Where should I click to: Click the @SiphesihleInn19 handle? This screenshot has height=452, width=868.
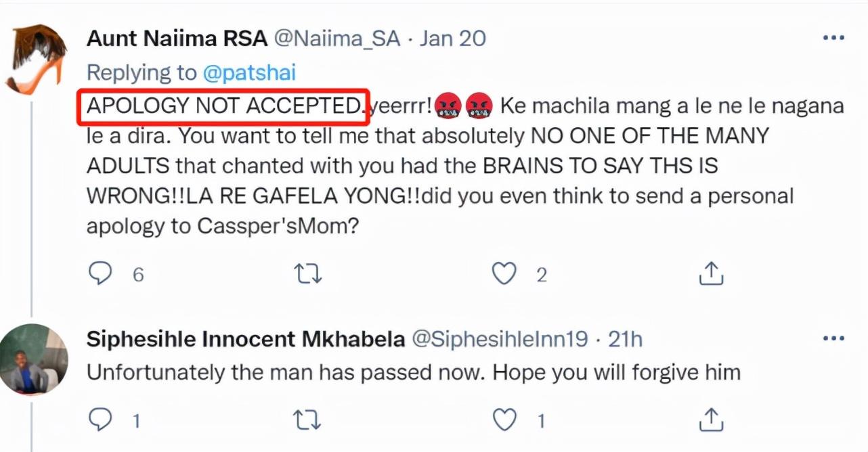500,338
